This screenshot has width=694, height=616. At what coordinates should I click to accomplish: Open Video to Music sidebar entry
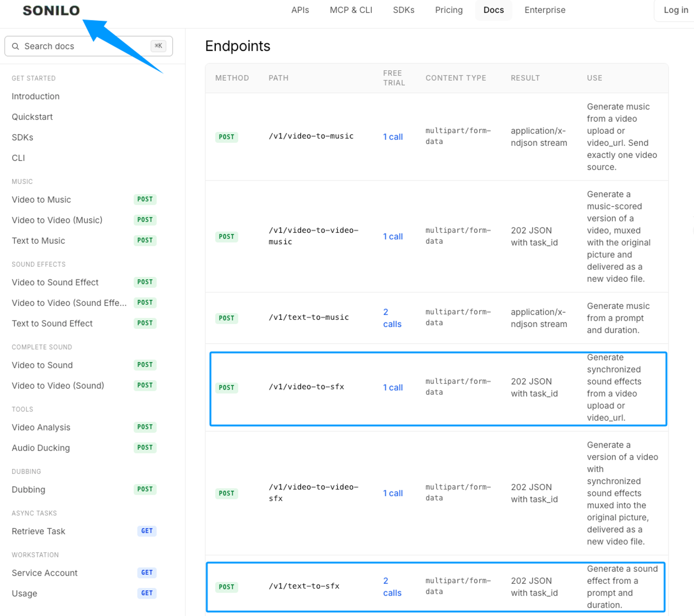[41, 200]
